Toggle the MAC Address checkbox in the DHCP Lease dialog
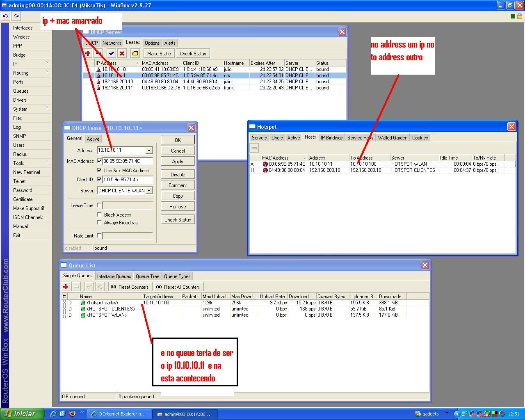The width and height of the screenshot is (525, 420). (99, 161)
